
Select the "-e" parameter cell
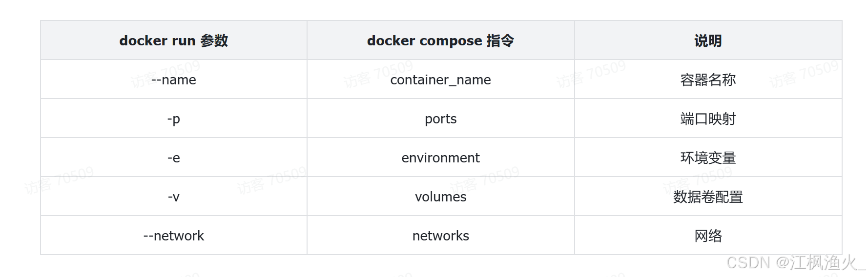pos(173,158)
